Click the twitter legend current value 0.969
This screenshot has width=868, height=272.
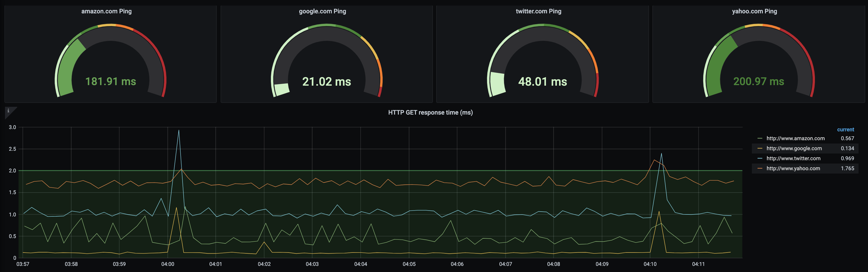click(847, 159)
